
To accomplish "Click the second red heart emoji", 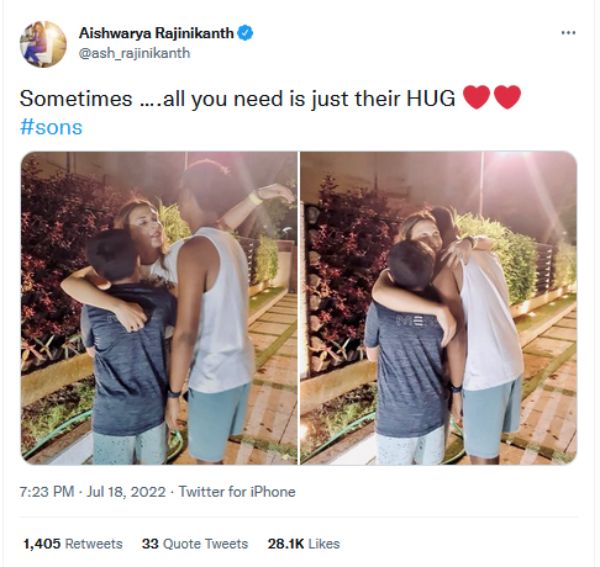I will (507, 98).
